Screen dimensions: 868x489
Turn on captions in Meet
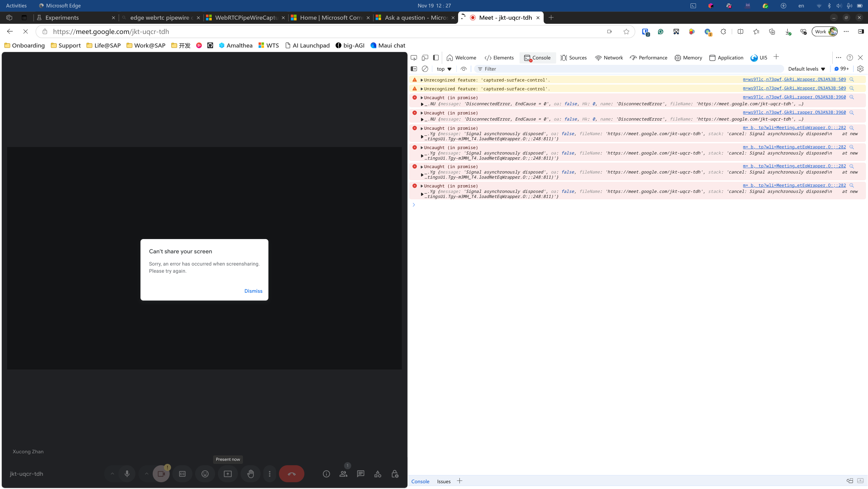182,474
